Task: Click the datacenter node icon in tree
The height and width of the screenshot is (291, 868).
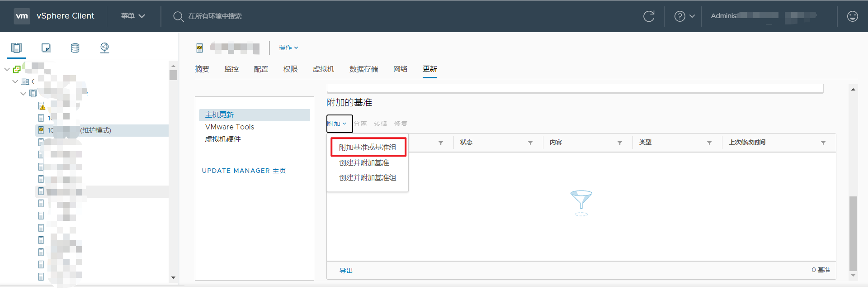Action: [x=25, y=81]
